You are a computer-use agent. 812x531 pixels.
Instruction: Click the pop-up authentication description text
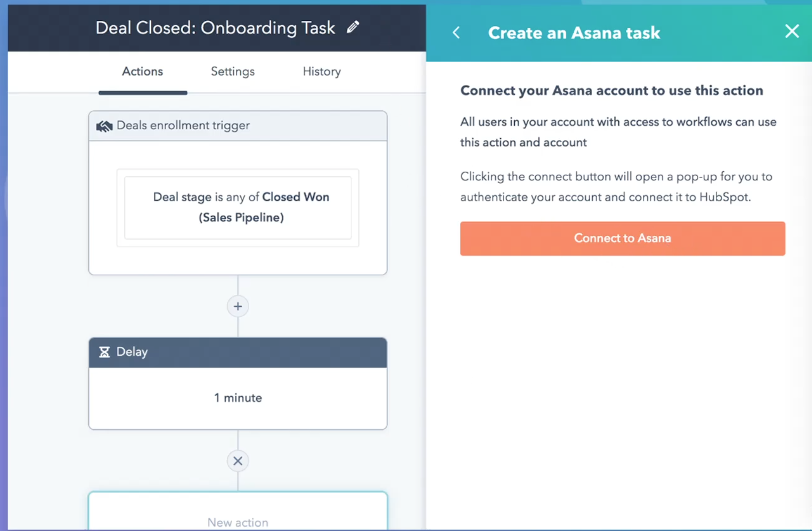click(x=615, y=187)
